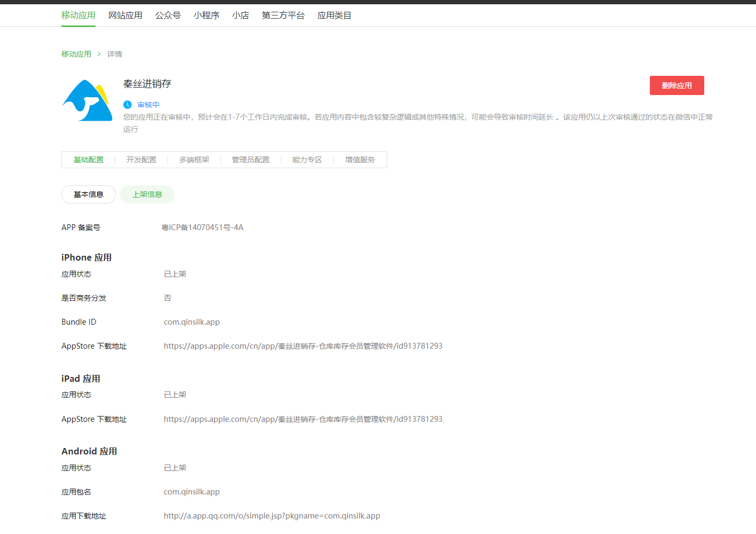Image resolution: width=756 pixels, height=534 pixels.
Task: Click the iPhone AppStore 下载地址 URL
Action: (303, 346)
